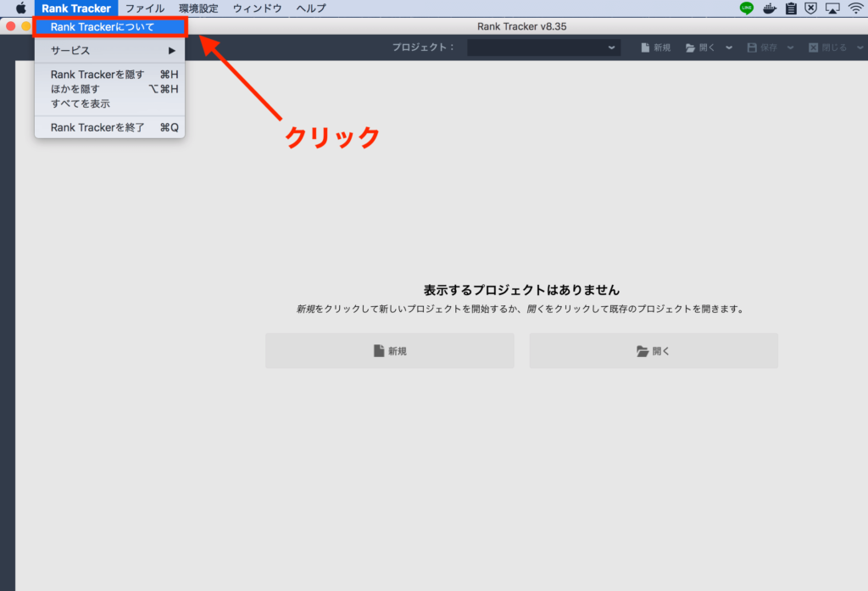Open the プロジェクト combo box
The width and height of the screenshot is (868, 591).
543,47
